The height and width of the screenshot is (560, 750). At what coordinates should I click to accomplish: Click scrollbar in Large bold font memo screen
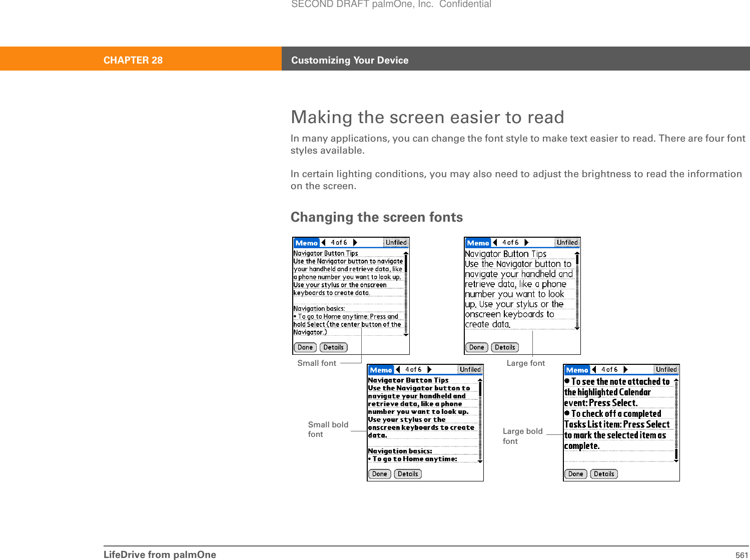point(676,420)
